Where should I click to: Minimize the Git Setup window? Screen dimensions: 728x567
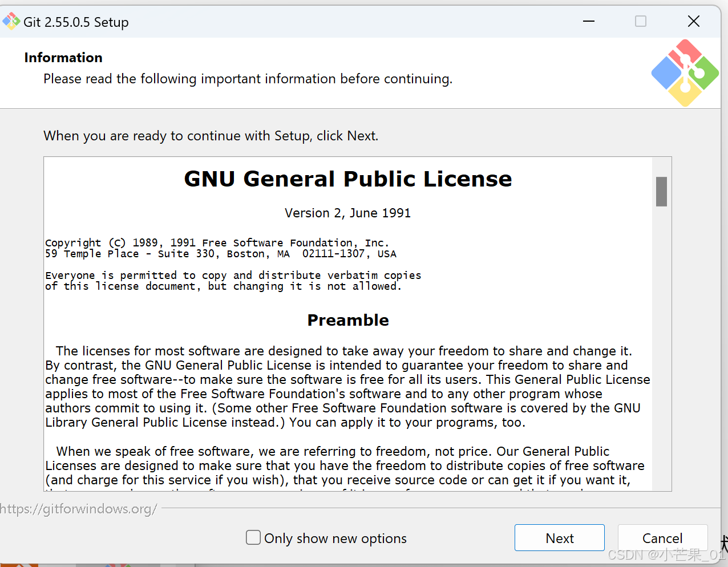tap(589, 21)
